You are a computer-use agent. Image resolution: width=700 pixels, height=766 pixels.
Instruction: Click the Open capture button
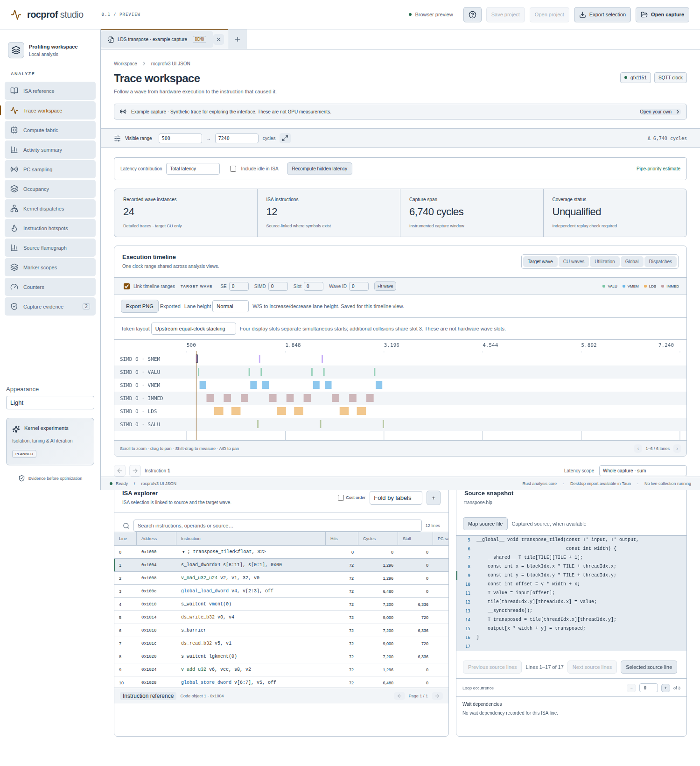(662, 15)
